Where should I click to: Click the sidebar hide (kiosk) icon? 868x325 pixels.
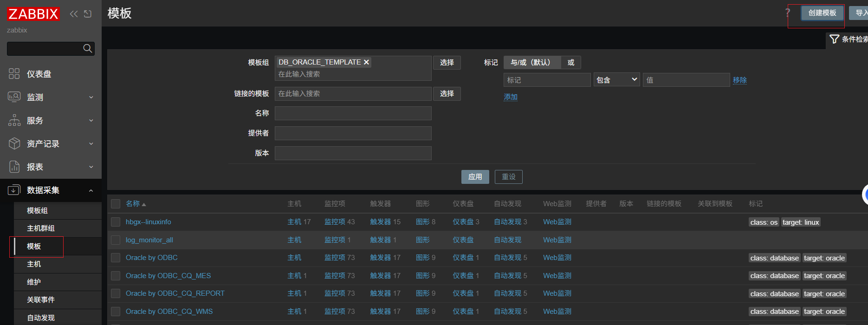pos(88,14)
